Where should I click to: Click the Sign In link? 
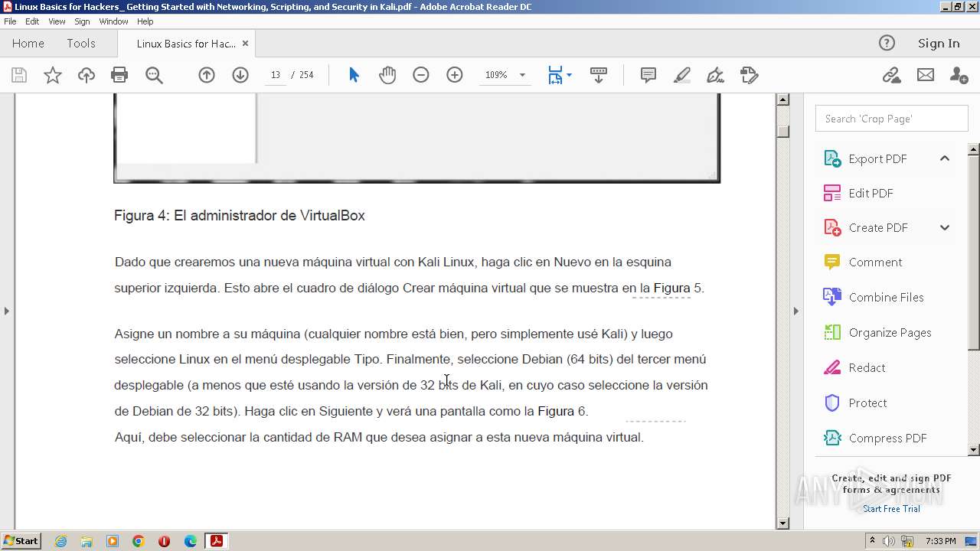pos(939,43)
